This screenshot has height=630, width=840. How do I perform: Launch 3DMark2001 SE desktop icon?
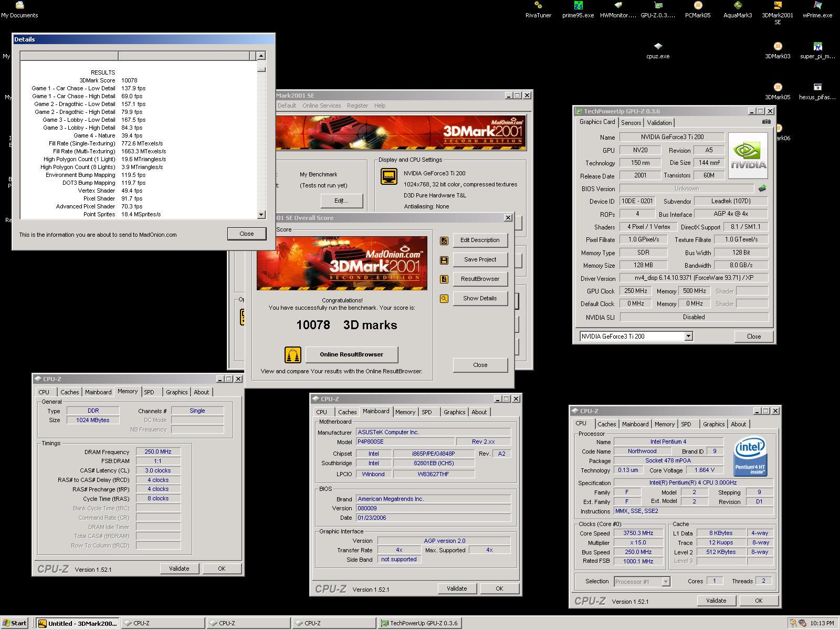click(778, 13)
